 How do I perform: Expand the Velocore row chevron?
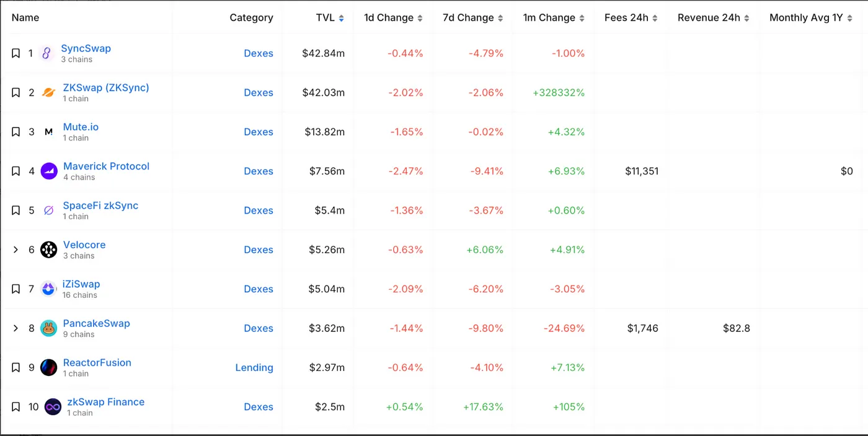click(x=16, y=250)
